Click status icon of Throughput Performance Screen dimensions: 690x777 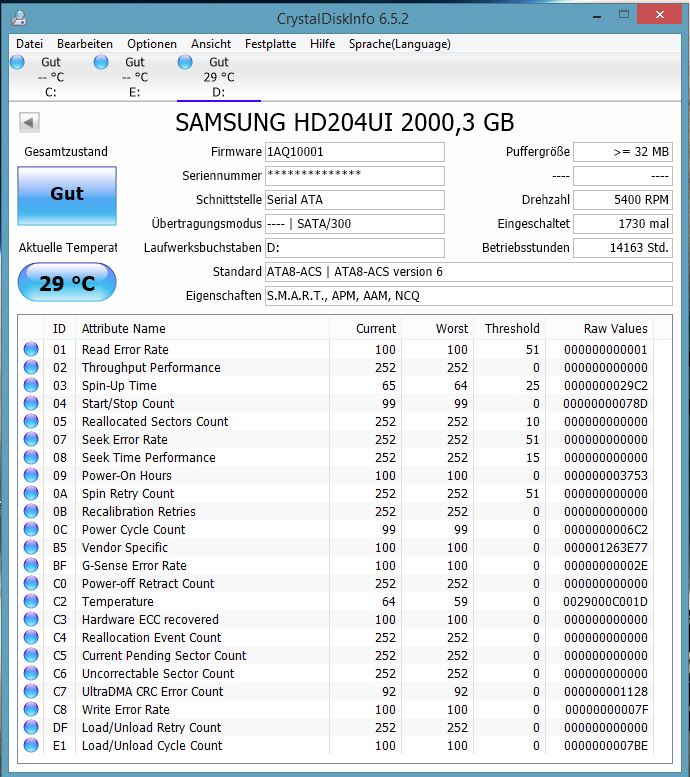click(31, 367)
